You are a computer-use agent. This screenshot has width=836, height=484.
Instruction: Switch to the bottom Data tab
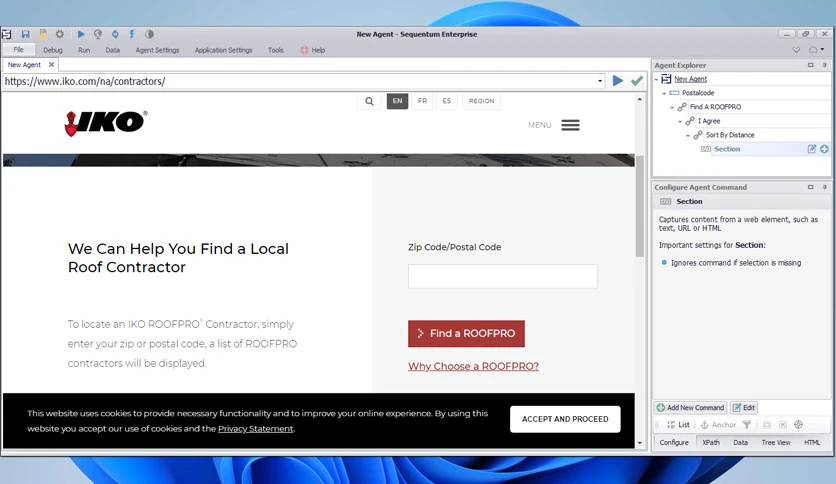[740, 442]
